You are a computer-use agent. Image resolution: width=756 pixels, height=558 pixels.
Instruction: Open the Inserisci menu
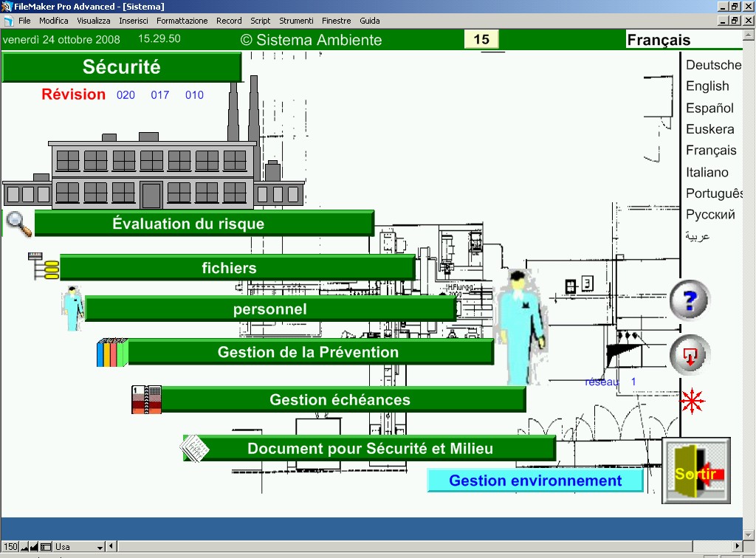click(134, 21)
